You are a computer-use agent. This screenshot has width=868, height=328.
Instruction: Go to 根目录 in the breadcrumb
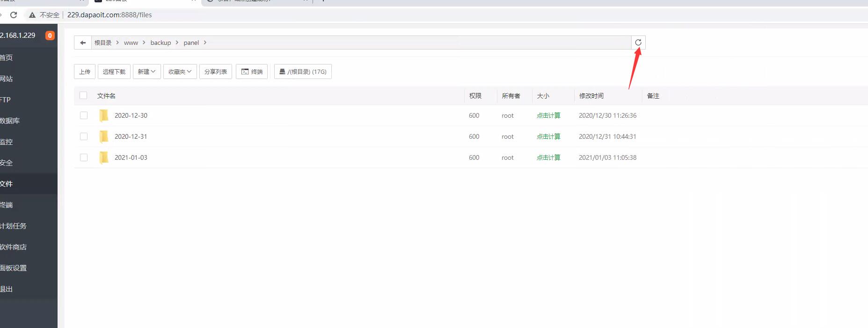[103, 43]
